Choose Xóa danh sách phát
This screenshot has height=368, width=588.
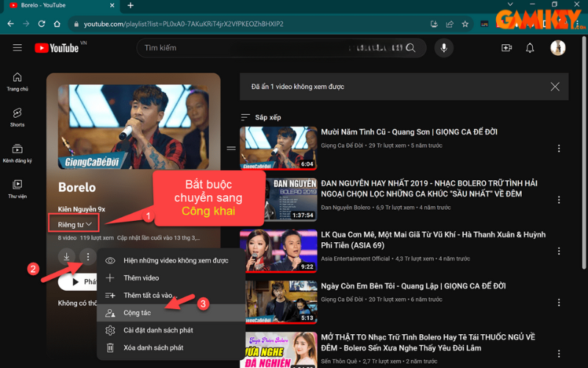tap(171, 347)
